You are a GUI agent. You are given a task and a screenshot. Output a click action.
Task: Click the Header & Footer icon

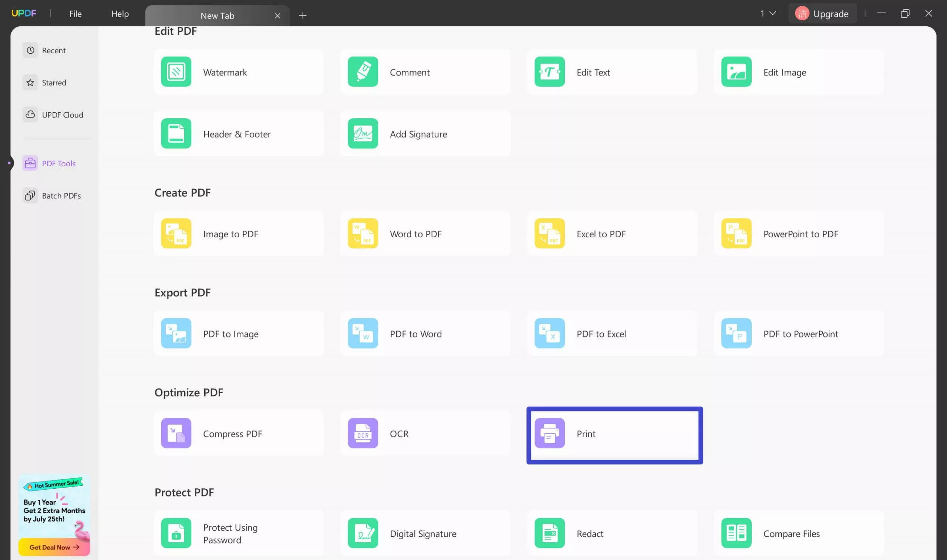(x=176, y=133)
